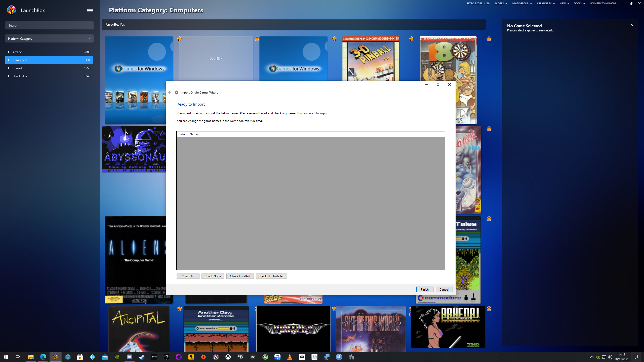Viewport: 644px width, 362px height.
Task: Select the Ancipital game cover
Action: click(139, 329)
